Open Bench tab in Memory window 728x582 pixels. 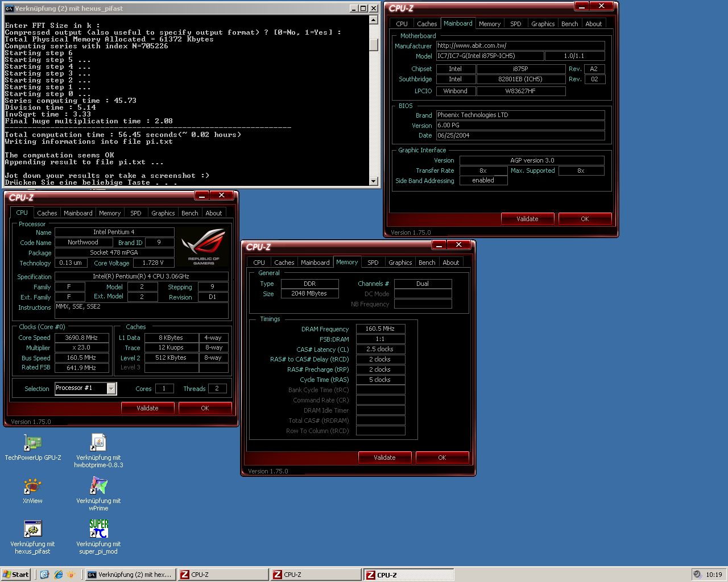[427, 263]
